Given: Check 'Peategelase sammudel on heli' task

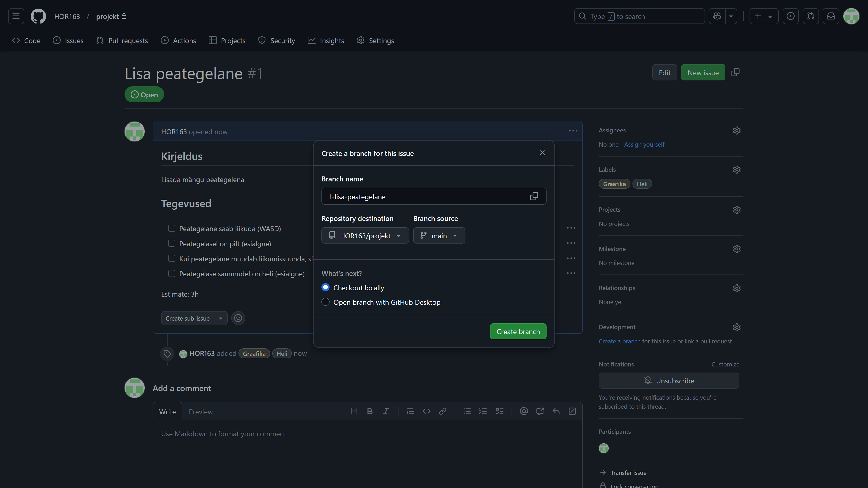Looking at the screenshot, I should 172,273.
